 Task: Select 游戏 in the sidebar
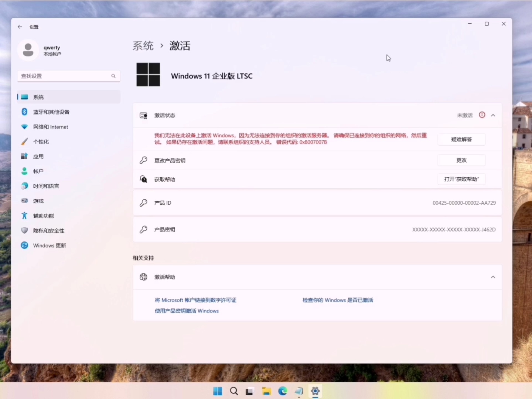pyautogui.click(x=69, y=201)
